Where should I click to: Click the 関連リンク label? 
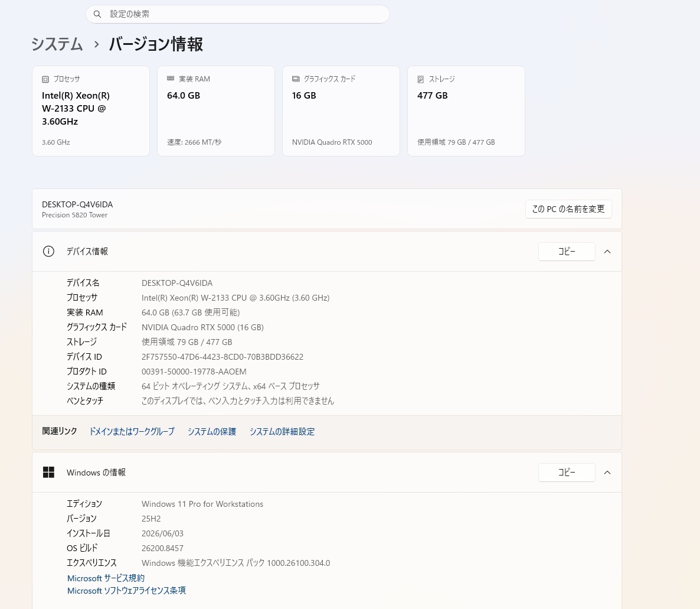click(60, 431)
